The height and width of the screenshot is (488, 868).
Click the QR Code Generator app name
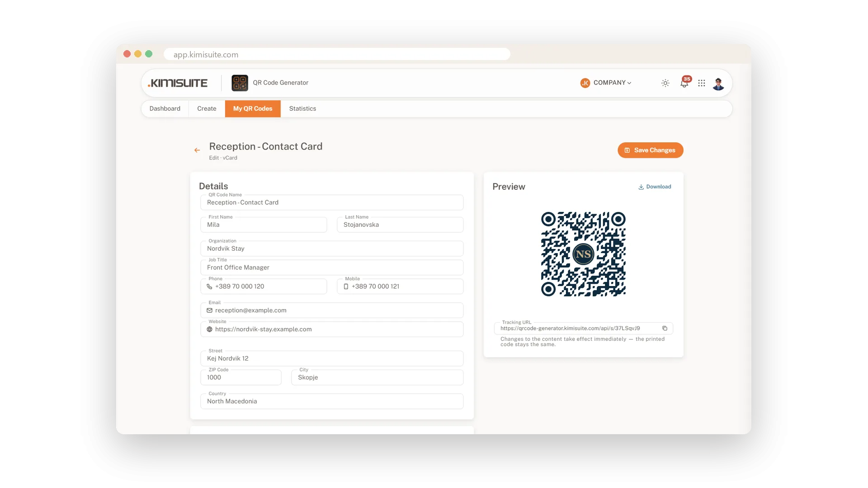pyautogui.click(x=280, y=83)
